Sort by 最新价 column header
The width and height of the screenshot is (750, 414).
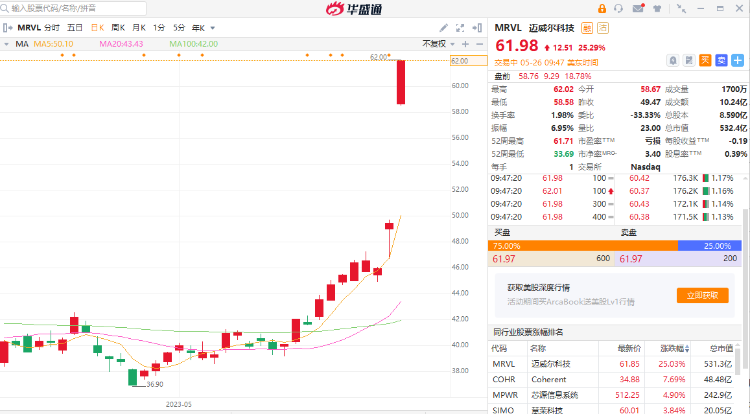tap(629, 349)
